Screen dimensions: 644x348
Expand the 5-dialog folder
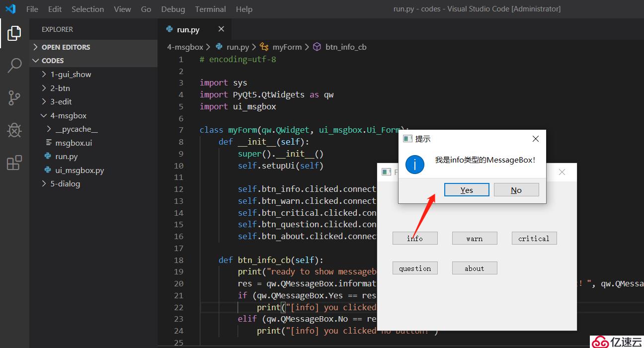(93, 183)
